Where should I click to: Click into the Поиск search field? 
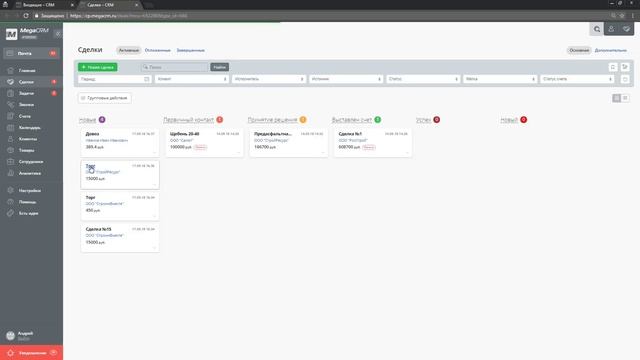point(175,67)
